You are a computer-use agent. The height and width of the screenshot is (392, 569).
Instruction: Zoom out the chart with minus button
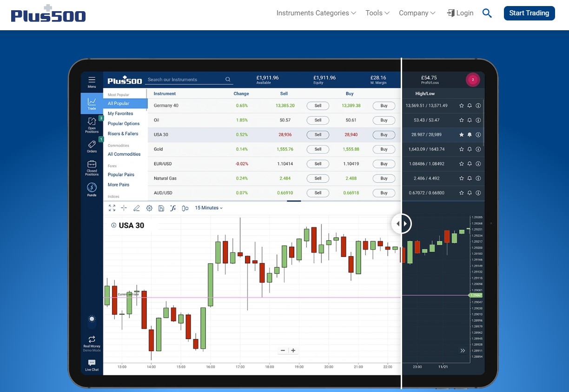[283, 351]
